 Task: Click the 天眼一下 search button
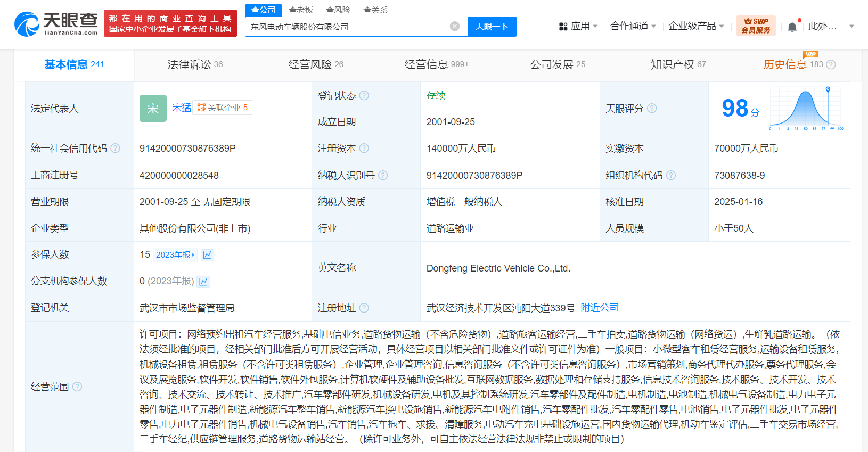492,27
